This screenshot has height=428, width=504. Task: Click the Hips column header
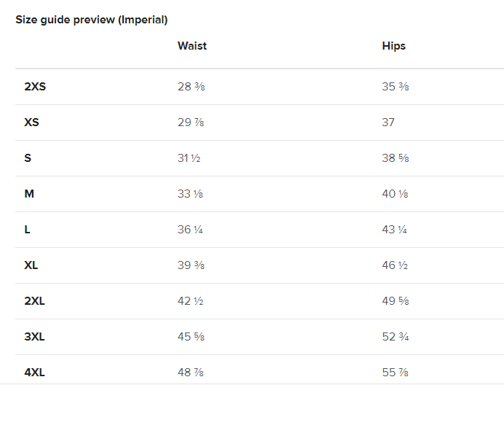(x=394, y=46)
